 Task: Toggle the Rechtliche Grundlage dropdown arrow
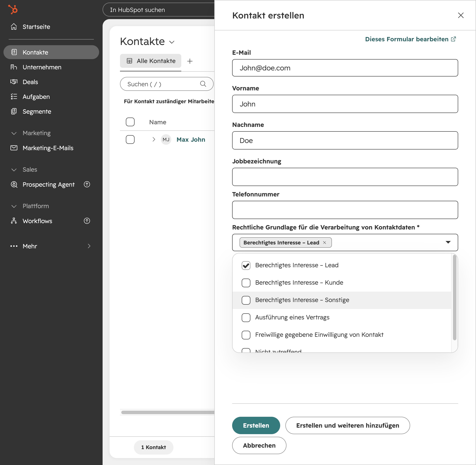[448, 242]
